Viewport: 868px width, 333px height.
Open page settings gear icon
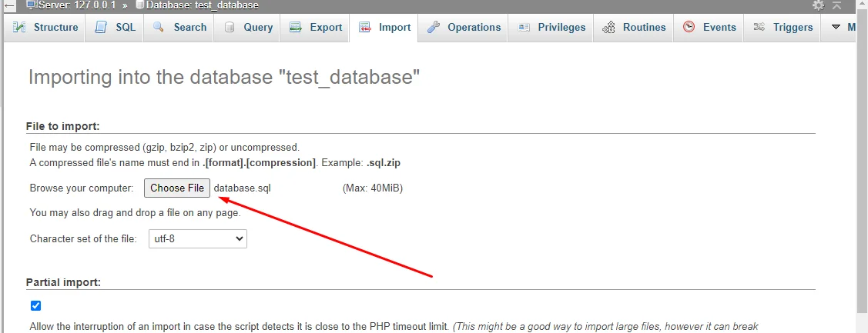(x=818, y=5)
